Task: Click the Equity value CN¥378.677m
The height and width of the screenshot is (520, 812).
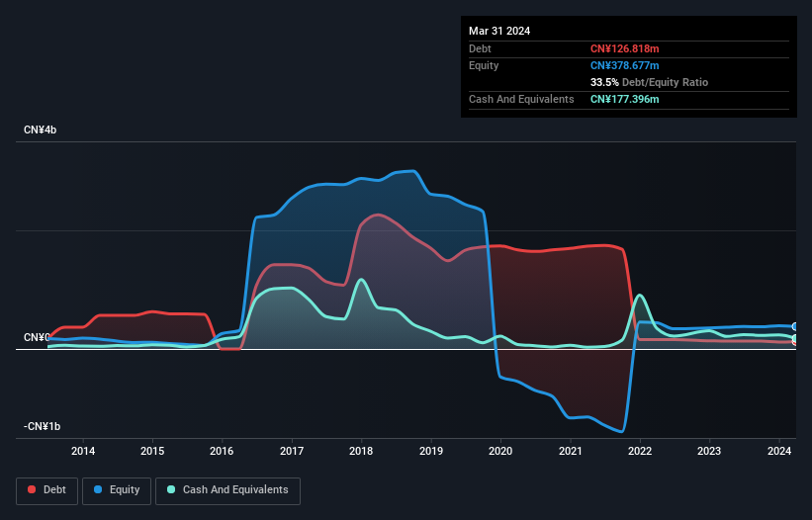Action: [624, 65]
